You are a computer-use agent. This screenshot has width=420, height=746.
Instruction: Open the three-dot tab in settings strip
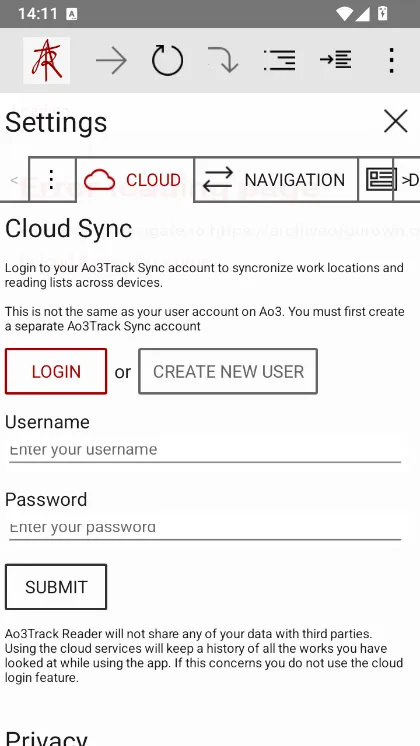pos(52,180)
